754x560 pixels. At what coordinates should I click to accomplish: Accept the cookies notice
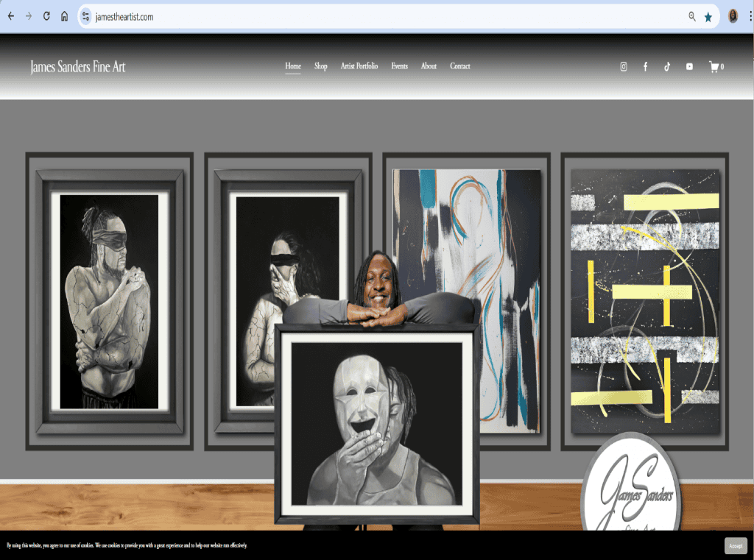[x=735, y=545]
